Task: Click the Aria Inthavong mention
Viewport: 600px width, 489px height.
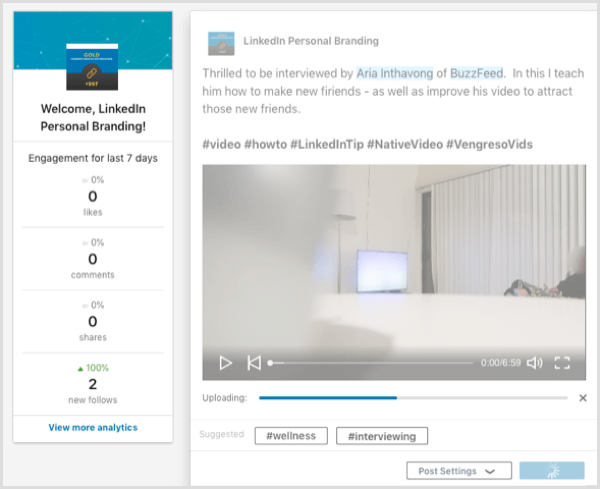Action: [x=395, y=73]
